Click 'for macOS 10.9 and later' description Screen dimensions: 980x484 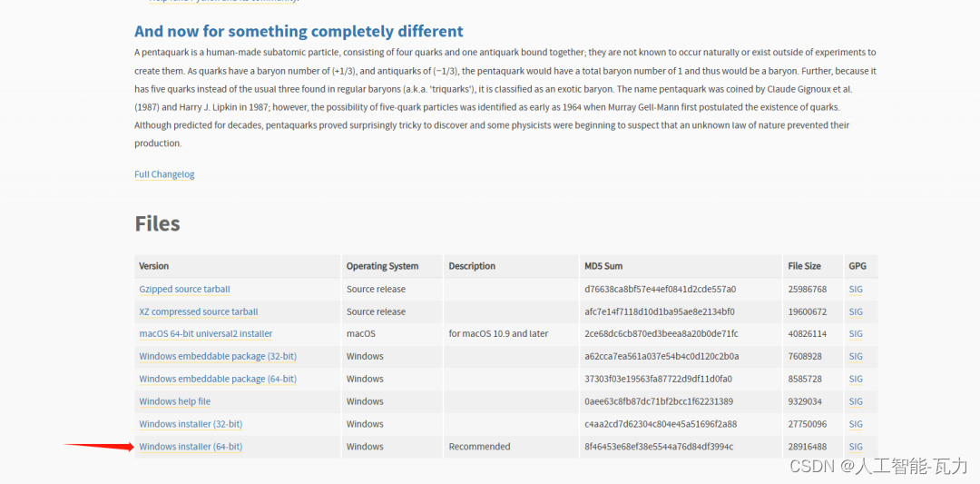[498, 334]
